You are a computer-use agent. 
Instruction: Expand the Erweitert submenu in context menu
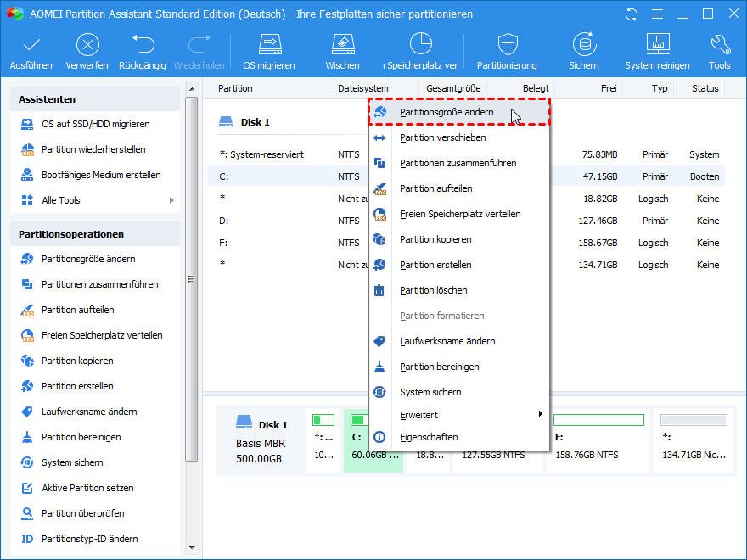pos(459,415)
